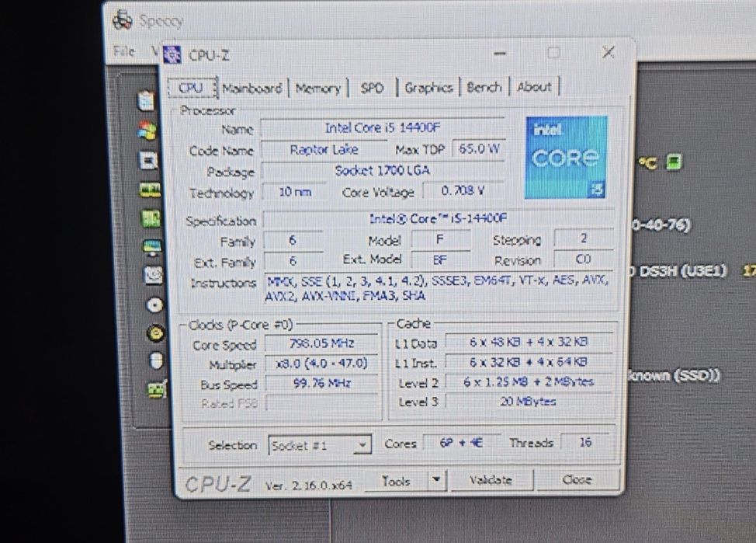Click the Name field 'Intel Core i5 14400F'

coord(382,128)
